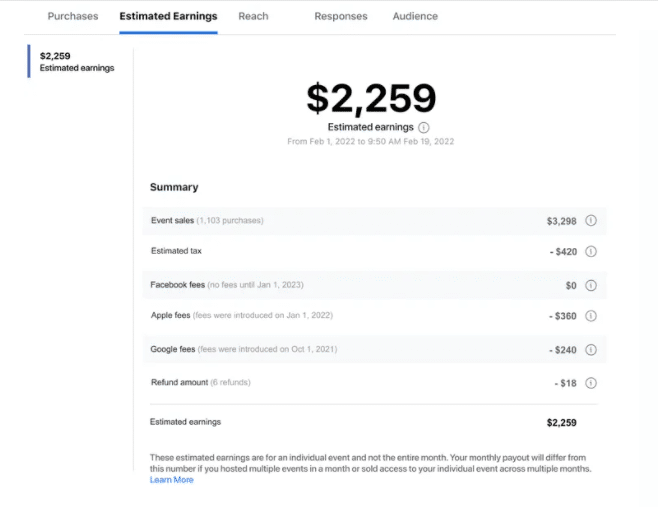Click the Estimated tax row label
Screen dimensions: 658x507
coord(176,252)
